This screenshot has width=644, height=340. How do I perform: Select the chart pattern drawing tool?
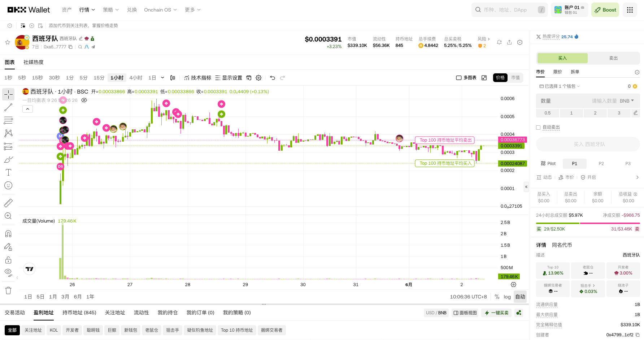(x=8, y=133)
